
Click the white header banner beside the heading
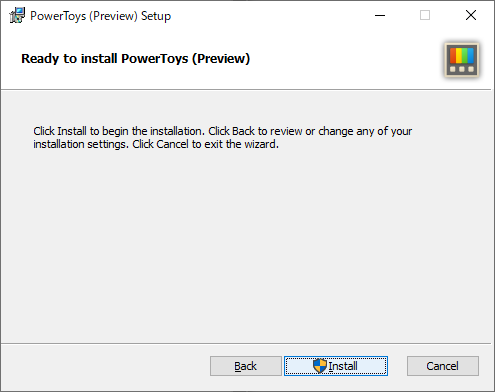tap(347, 59)
